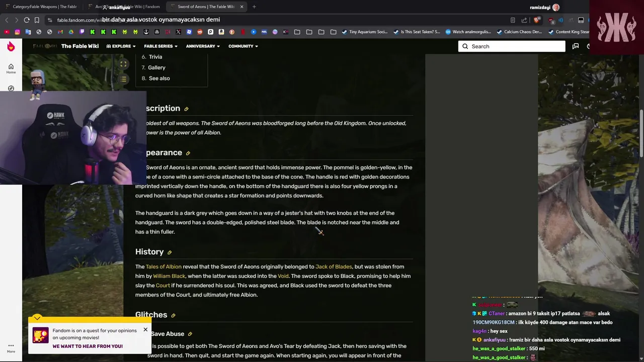644x362 pixels.
Task: Click the Brave Shields icon
Action: tap(537, 20)
